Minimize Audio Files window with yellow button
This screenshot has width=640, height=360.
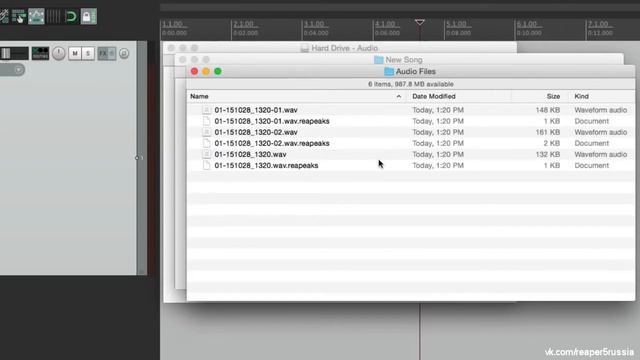coord(206,71)
